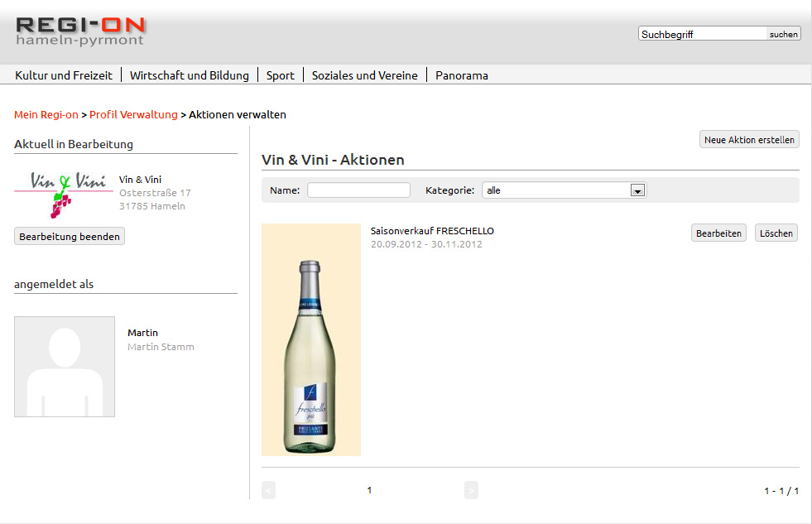Open the Profil Verwaltung breadcrumb link
The height and width of the screenshot is (524, 812).
tap(133, 115)
